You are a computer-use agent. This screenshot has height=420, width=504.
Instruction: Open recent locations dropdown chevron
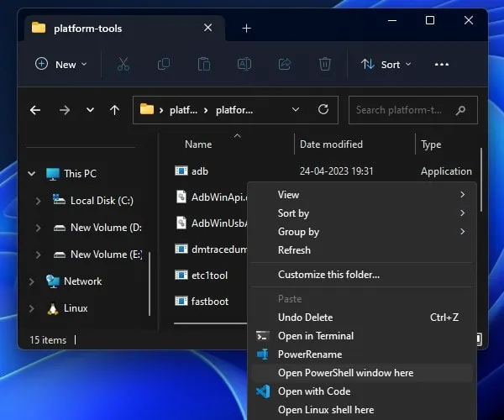[90, 110]
